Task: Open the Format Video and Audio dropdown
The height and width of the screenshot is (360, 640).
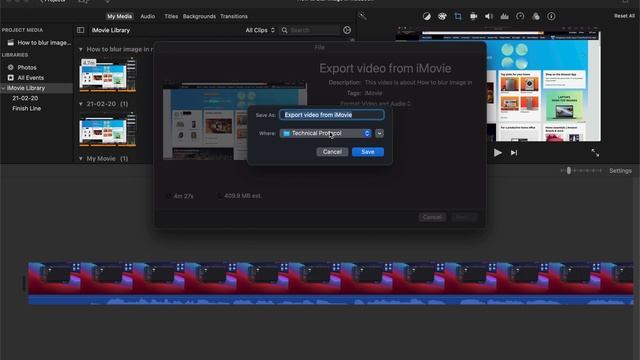Action: pos(376,104)
